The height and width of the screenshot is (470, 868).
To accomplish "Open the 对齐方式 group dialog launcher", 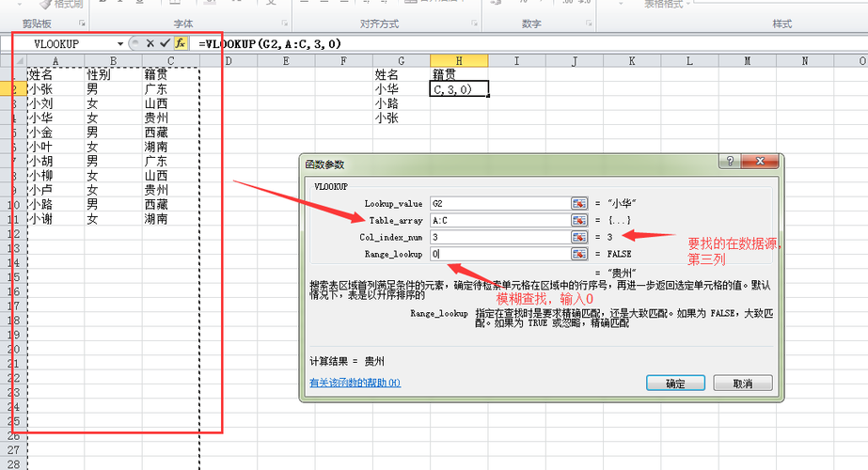I will [x=474, y=23].
